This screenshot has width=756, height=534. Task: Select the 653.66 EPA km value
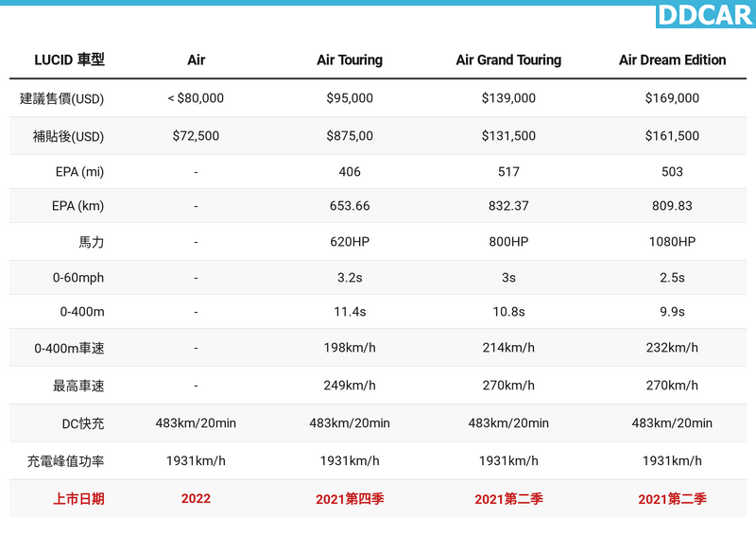pyautogui.click(x=350, y=206)
